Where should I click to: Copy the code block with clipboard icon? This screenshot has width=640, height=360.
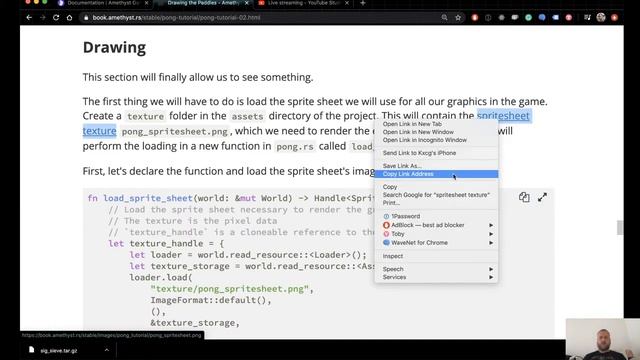click(x=524, y=198)
